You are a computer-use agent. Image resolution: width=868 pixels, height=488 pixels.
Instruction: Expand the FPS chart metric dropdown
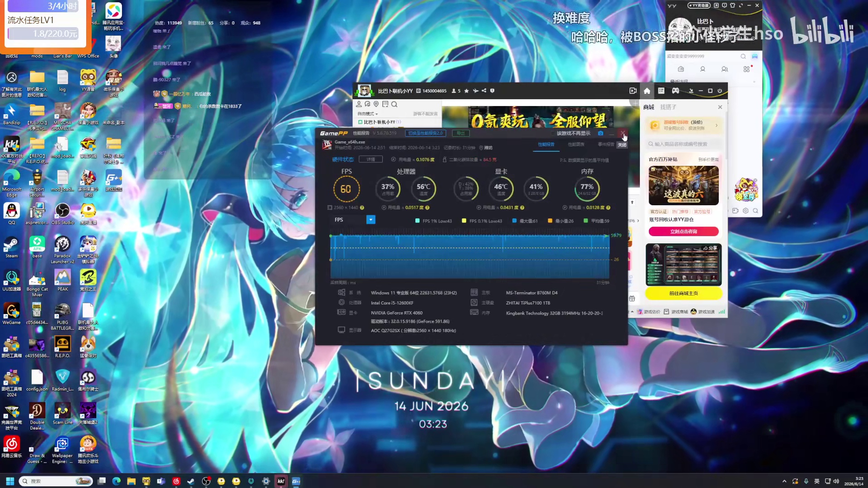(371, 220)
